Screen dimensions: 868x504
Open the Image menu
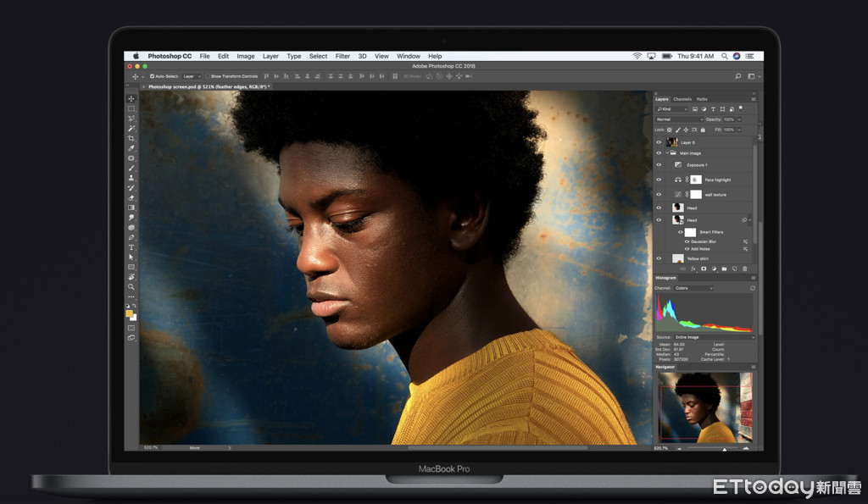(x=246, y=56)
